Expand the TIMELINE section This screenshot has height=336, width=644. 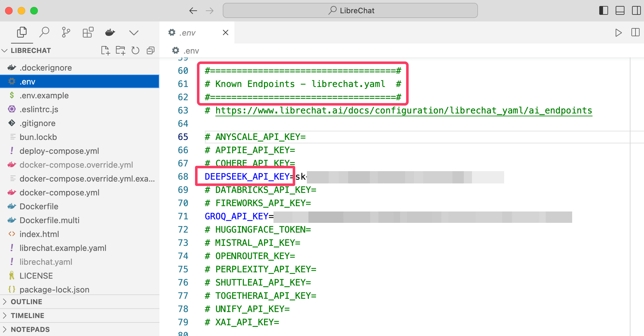tap(27, 316)
